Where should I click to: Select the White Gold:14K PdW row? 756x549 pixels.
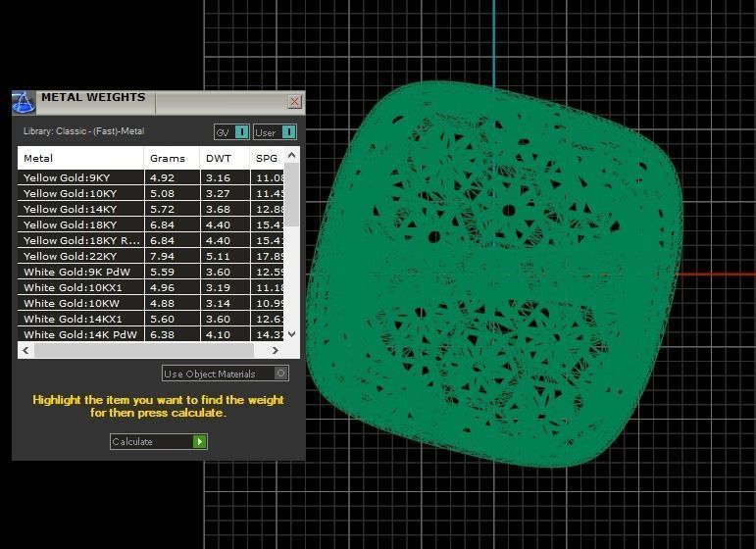151,334
